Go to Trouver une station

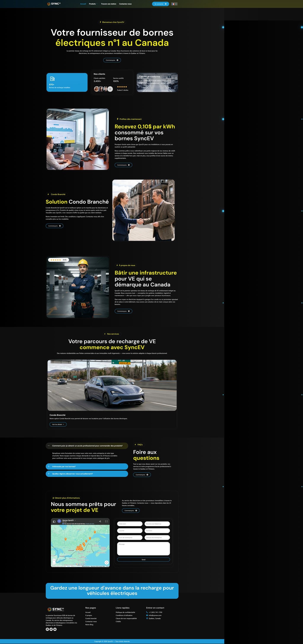click(x=108, y=4)
